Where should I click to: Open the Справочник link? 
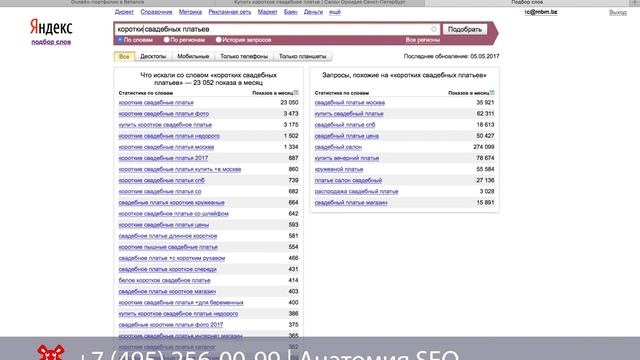click(156, 12)
